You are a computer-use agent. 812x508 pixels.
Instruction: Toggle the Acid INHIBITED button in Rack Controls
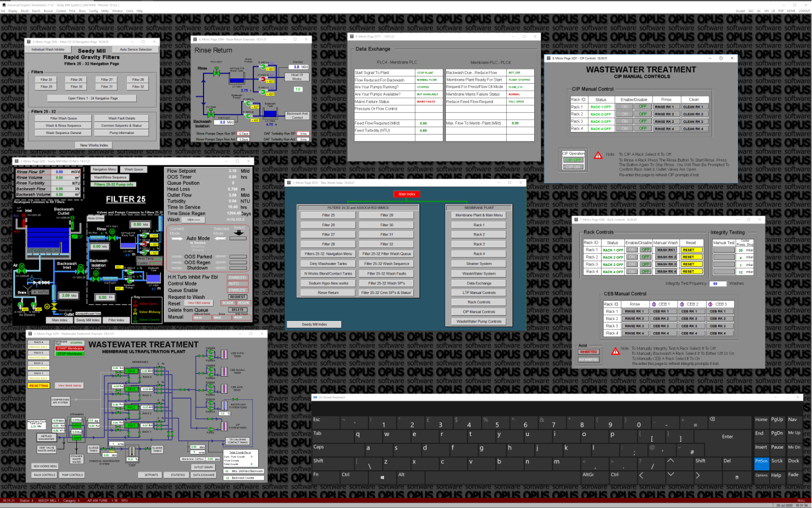(x=588, y=352)
